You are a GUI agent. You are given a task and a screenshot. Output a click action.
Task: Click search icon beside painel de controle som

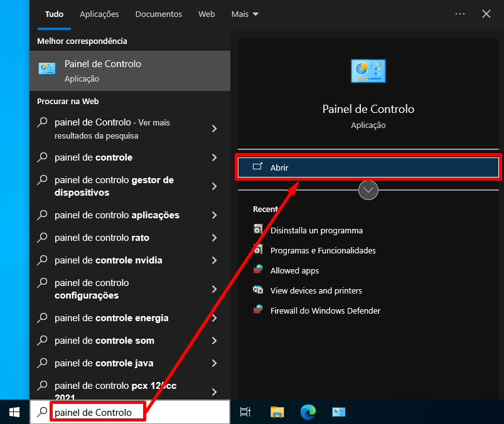42,340
